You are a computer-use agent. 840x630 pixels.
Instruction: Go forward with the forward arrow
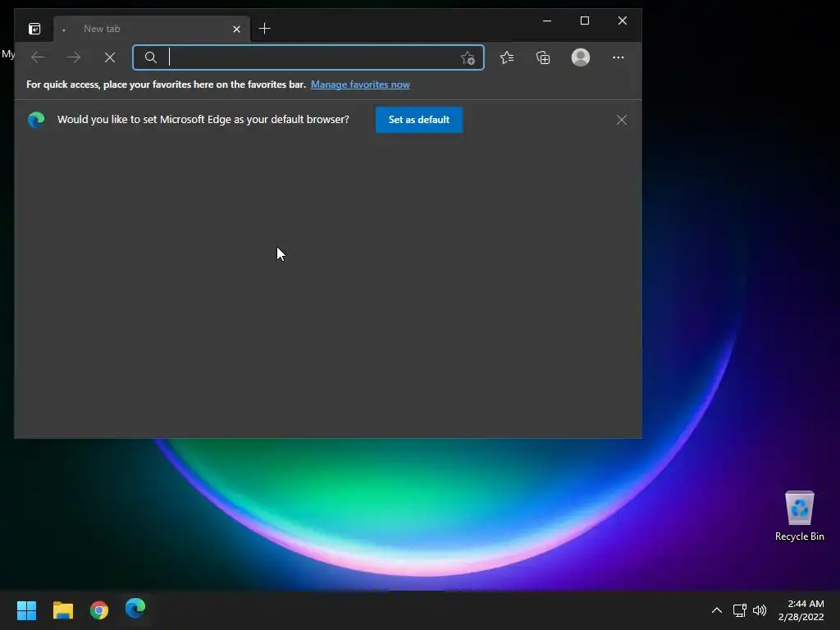74,57
